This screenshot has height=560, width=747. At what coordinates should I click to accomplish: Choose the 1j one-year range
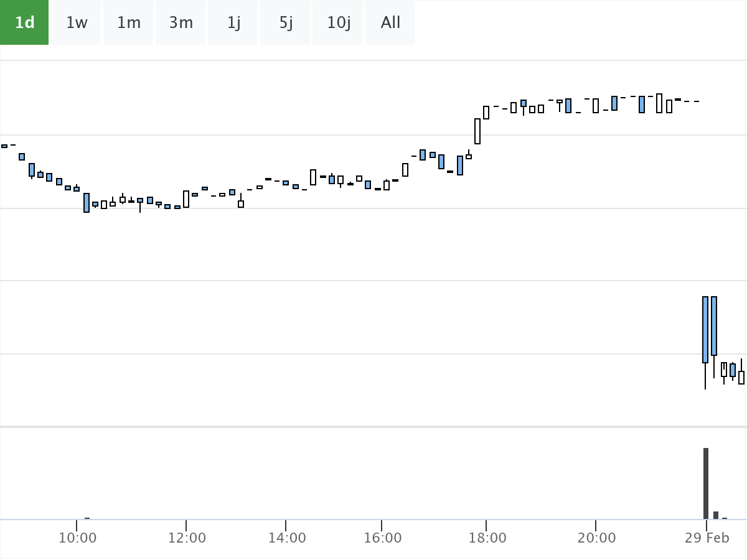click(232, 22)
